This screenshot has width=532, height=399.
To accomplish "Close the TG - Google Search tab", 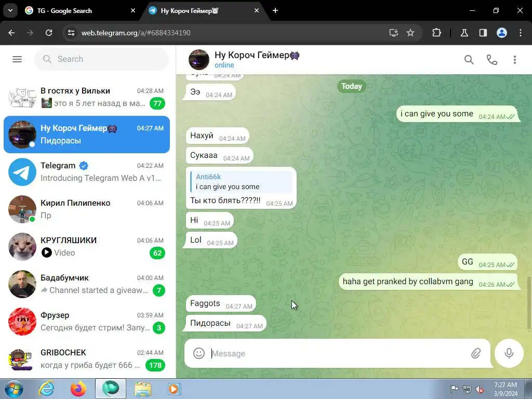I will [133, 10].
